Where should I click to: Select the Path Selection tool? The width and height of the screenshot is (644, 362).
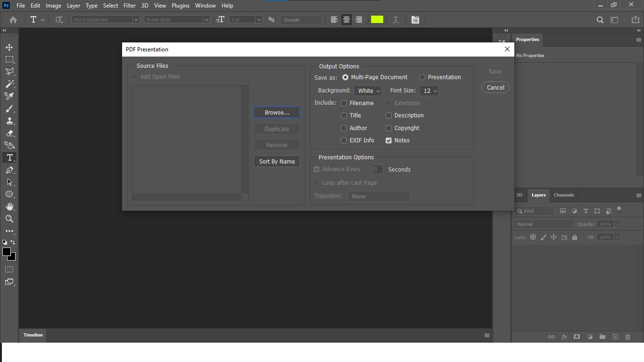coord(9,182)
